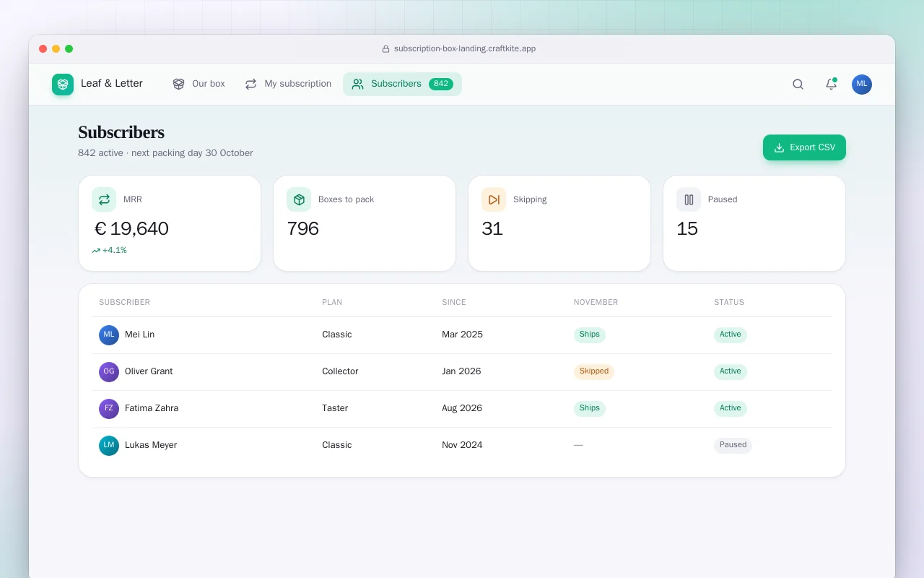Select the Lukas Meyer subscriber name
Image resolution: width=924 pixels, height=578 pixels.
click(151, 445)
